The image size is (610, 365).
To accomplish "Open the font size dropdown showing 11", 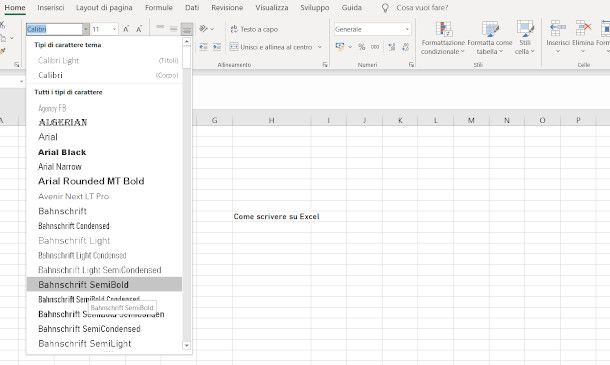I will click(114, 29).
